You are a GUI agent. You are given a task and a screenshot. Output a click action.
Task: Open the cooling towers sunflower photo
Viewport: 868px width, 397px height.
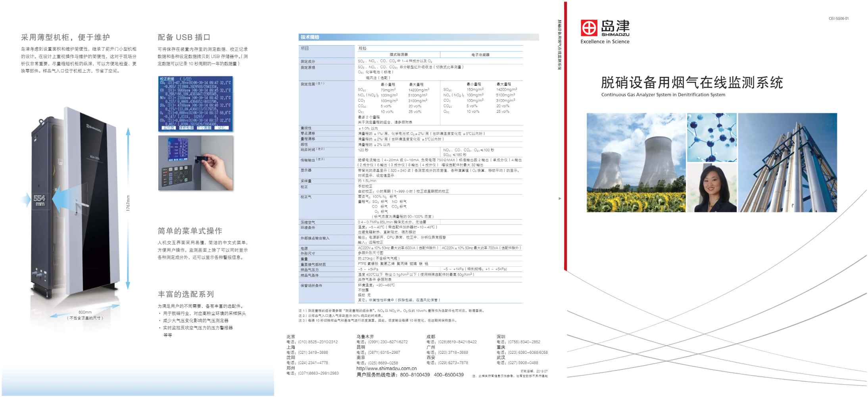(636, 162)
